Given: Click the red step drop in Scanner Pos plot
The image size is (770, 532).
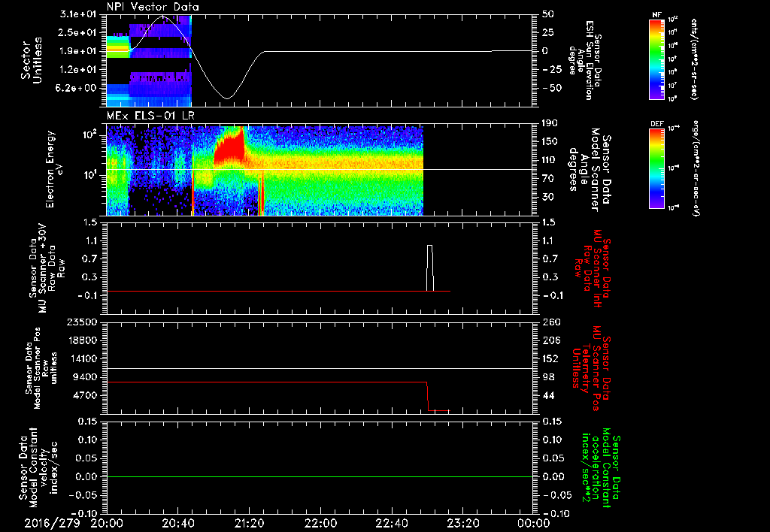Looking at the screenshot, I should pos(428,395).
